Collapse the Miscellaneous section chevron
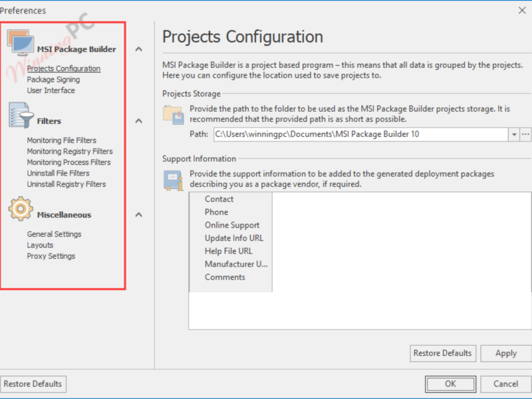Viewport: 532px width, 399px height. (x=138, y=215)
